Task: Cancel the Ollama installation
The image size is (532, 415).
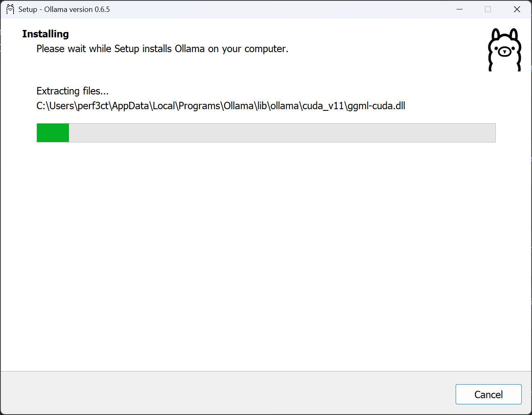Action: (488, 394)
